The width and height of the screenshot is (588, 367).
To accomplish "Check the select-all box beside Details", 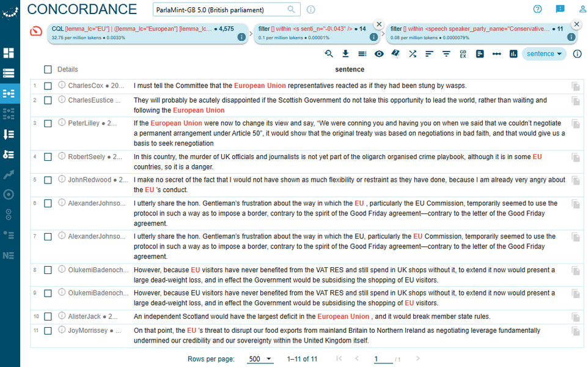I will 47,69.
